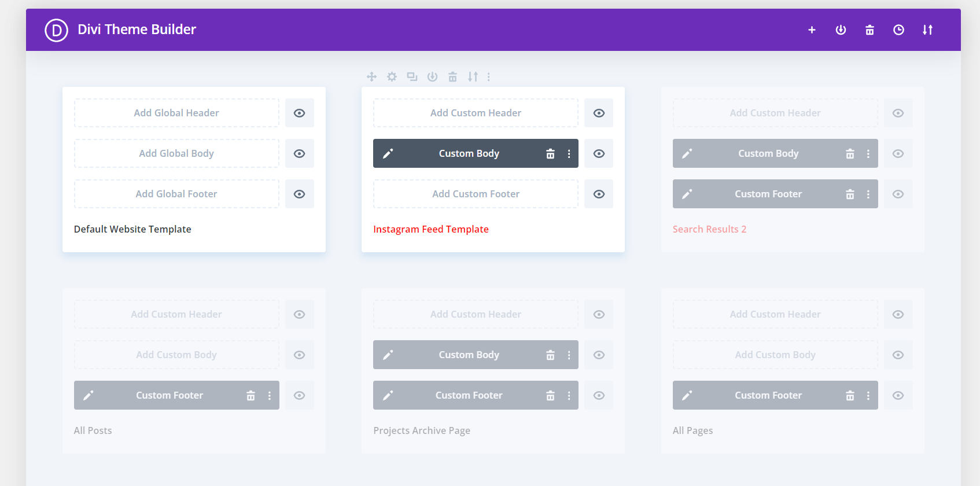Open Search Results 2 Custom Footer options dots
The width and height of the screenshot is (980, 486).
tap(868, 194)
